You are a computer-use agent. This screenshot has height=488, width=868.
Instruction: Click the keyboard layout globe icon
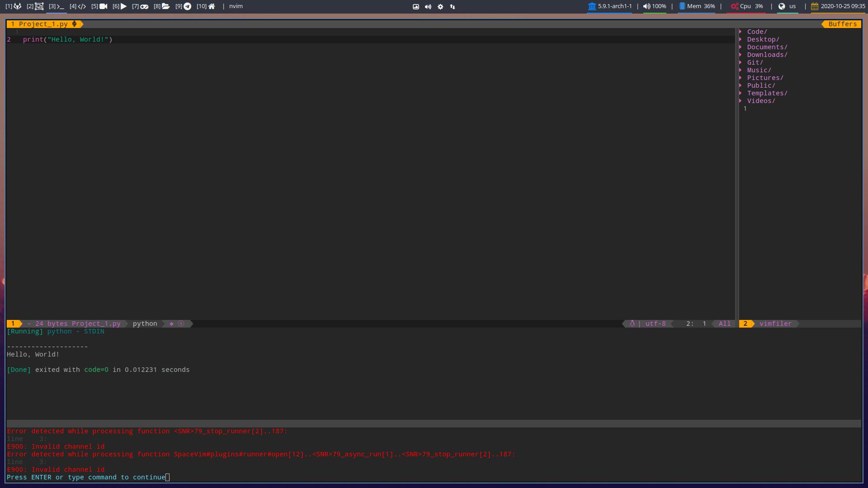click(782, 6)
